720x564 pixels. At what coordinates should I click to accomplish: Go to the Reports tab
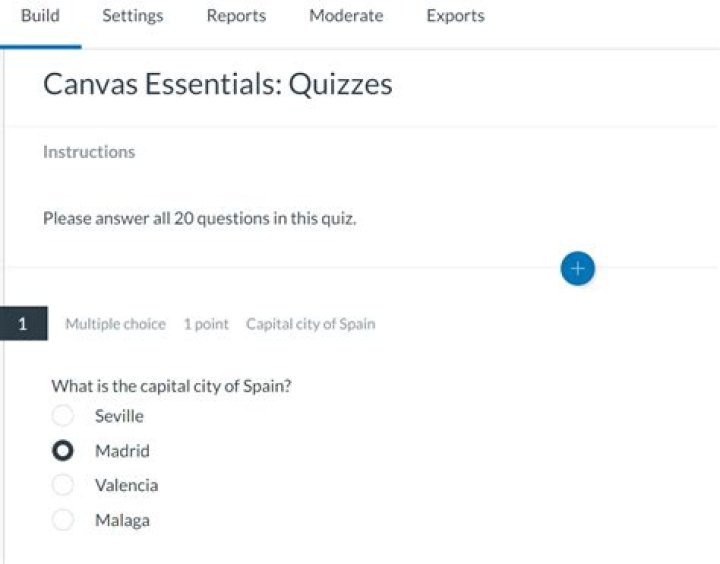(x=236, y=16)
